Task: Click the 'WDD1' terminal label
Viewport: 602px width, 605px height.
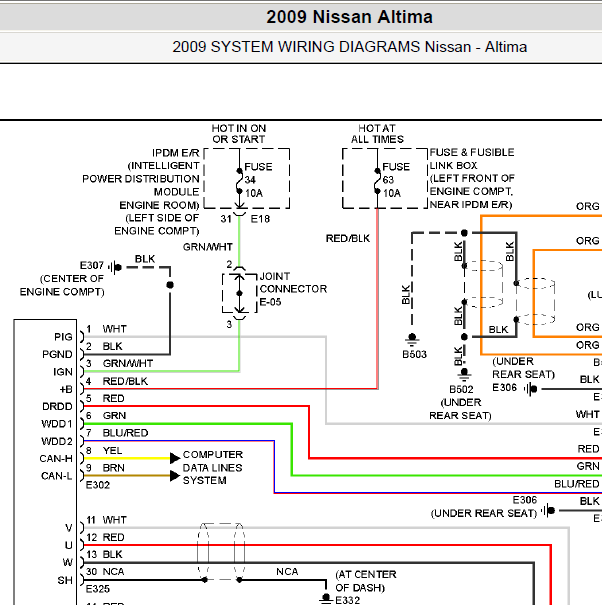Action: [x=57, y=424]
